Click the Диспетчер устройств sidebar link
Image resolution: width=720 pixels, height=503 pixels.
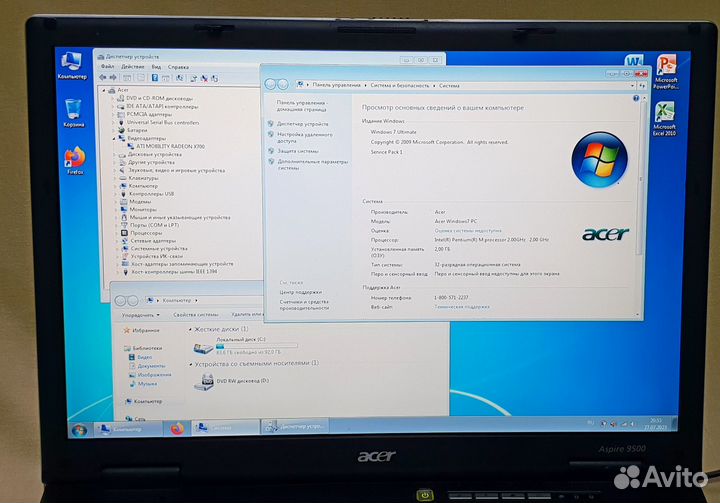[302, 124]
